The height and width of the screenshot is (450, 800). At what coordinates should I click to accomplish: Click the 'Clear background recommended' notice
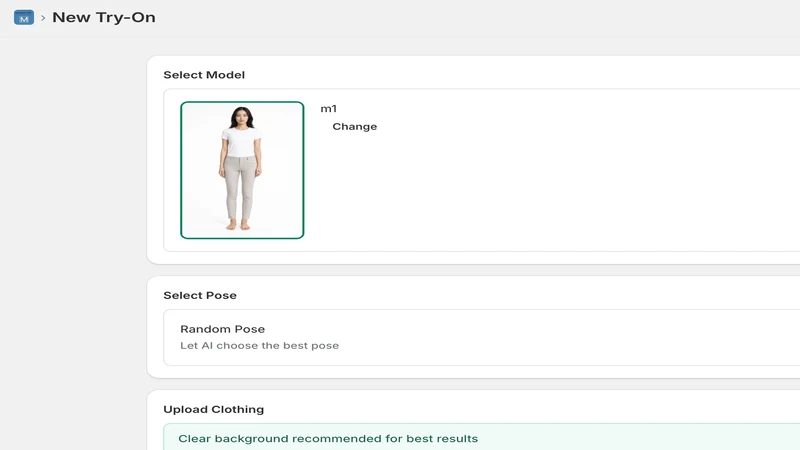pos(482,437)
